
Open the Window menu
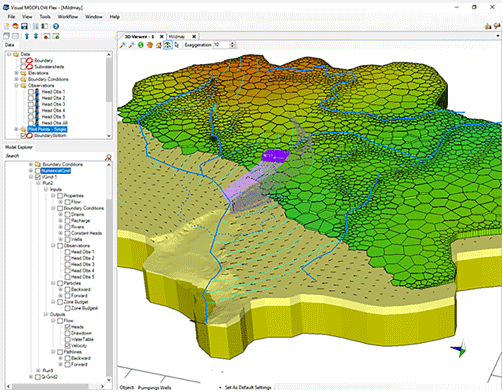(94, 17)
